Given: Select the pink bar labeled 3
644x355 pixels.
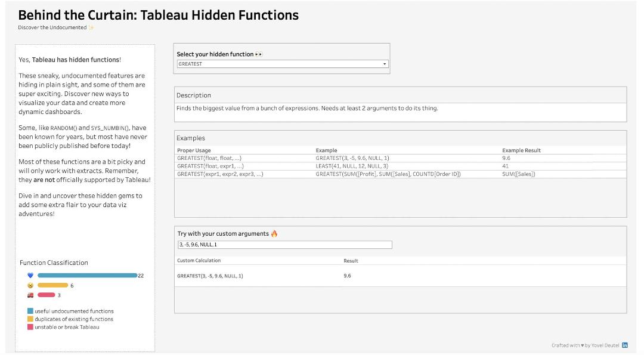Looking at the screenshot, I should coord(46,295).
